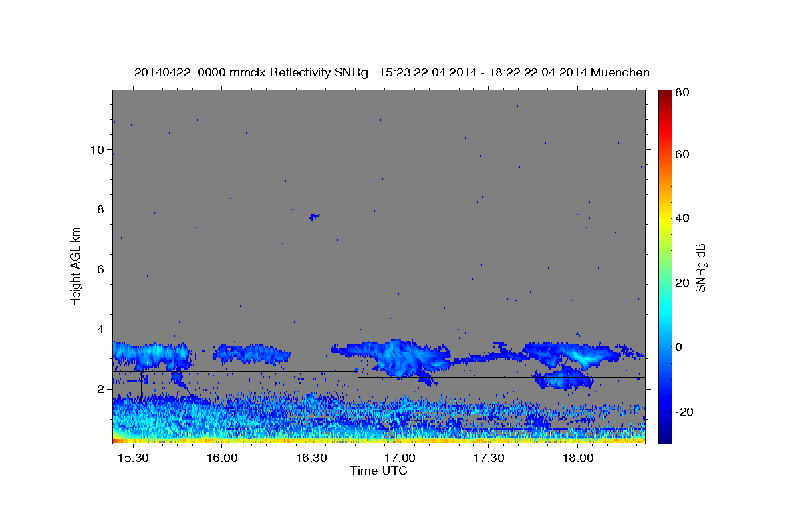Click the height tick label 6
Screen dimensions: 798x532
(101, 269)
